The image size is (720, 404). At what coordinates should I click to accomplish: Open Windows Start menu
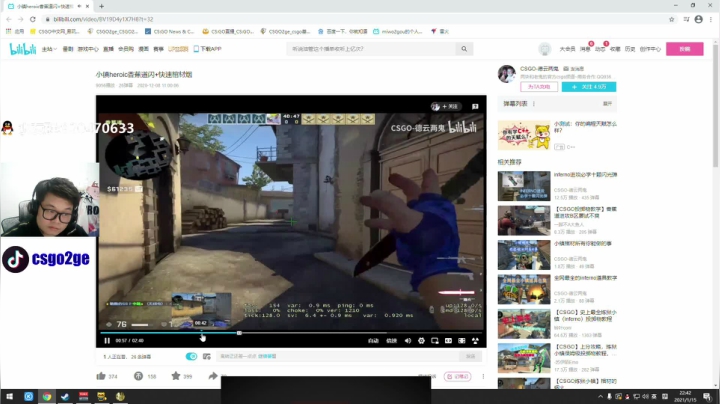(x=9, y=397)
